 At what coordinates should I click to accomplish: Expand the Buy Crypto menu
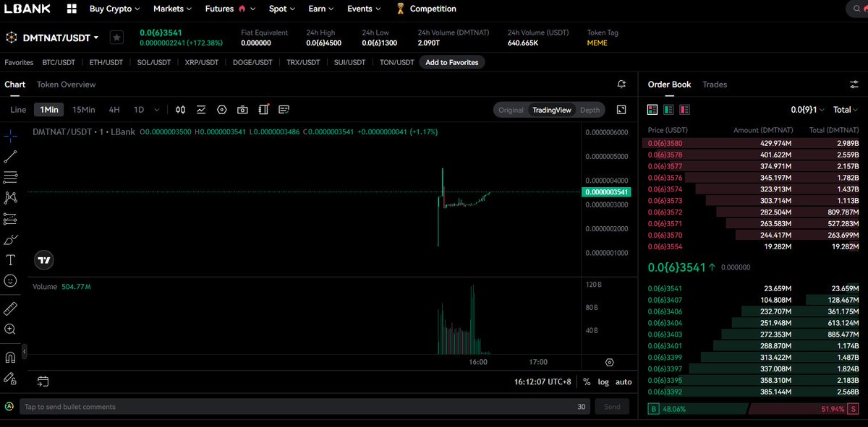point(115,9)
